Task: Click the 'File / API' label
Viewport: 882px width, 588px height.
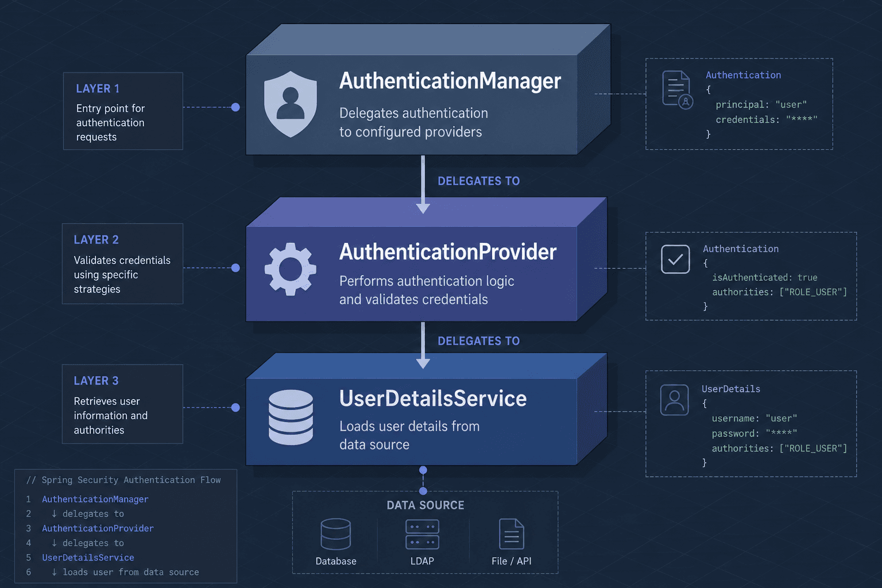Action: [512, 561]
